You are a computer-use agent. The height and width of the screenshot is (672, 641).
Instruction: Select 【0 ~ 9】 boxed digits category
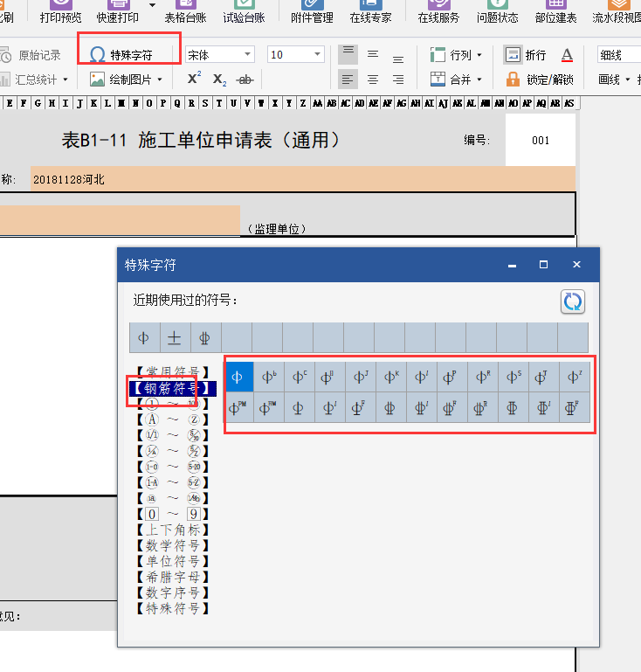[x=173, y=514]
